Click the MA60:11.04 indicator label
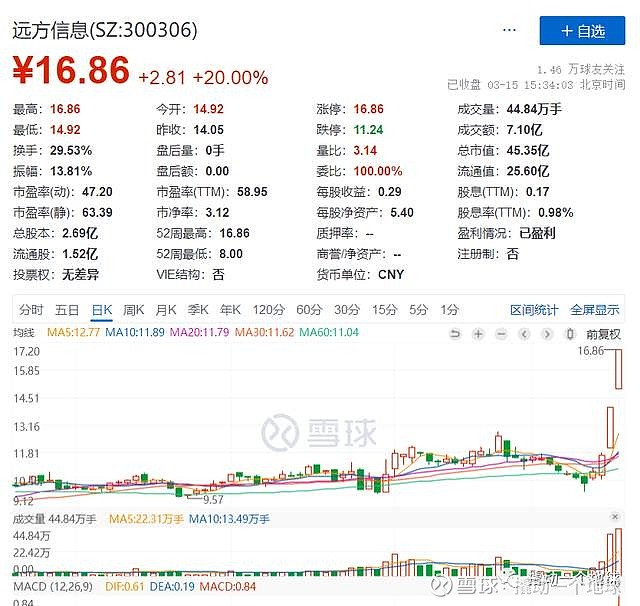 pos(329,332)
